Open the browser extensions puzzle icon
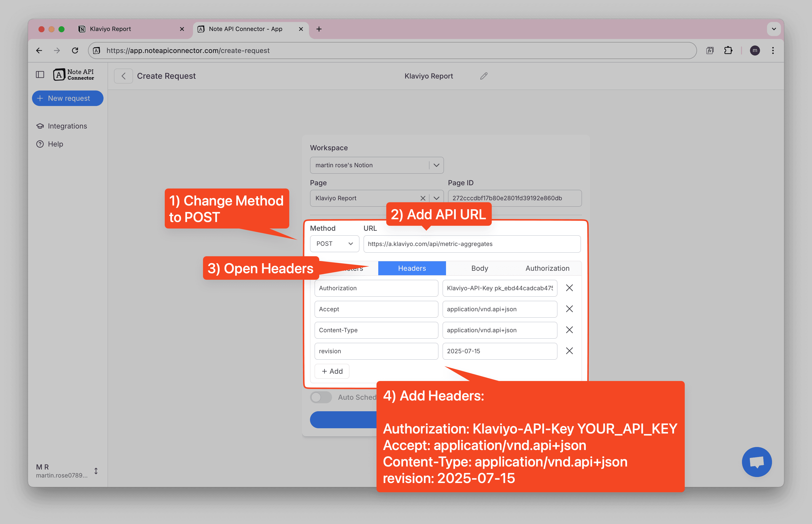 pos(728,50)
